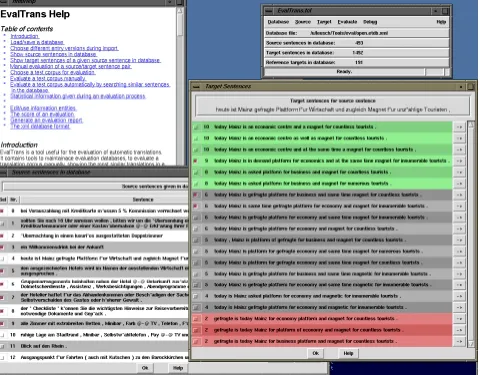Click Help button in Source sentences window
The width and height of the screenshot is (480, 375).
click(x=178, y=368)
